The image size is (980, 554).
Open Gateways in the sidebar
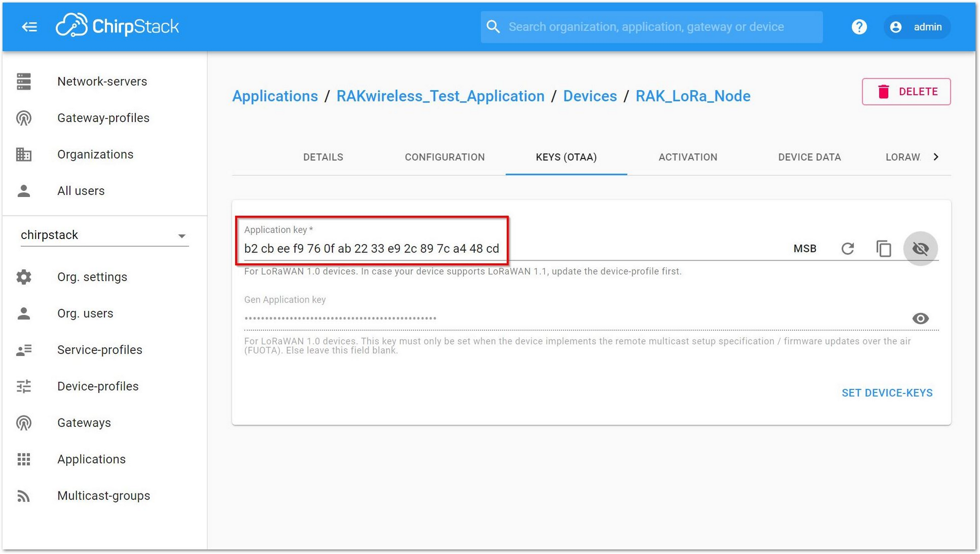coord(105,423)
